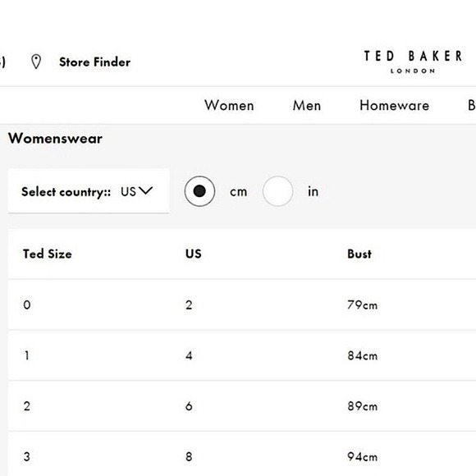This screenshot has height=476, width=476.
Task: Click the Ted Baker London logo
Action: point(413,62)
